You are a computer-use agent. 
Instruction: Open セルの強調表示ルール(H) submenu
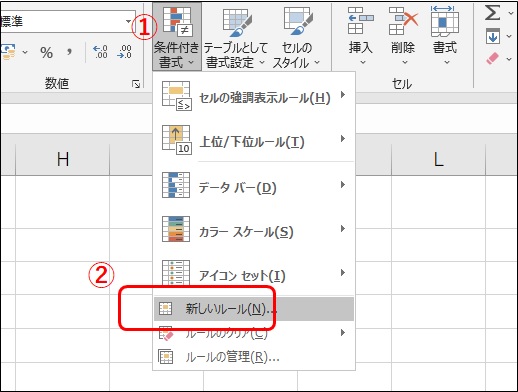click(x=254, y=97)
